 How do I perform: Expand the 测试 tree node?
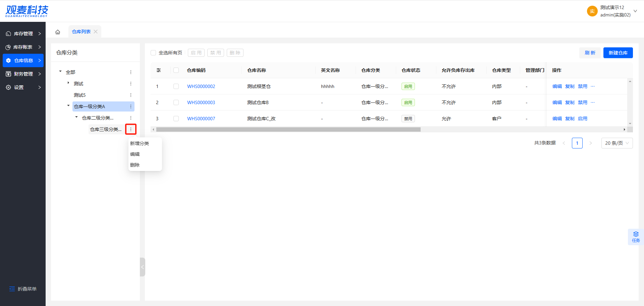click(x=68, y=83)
